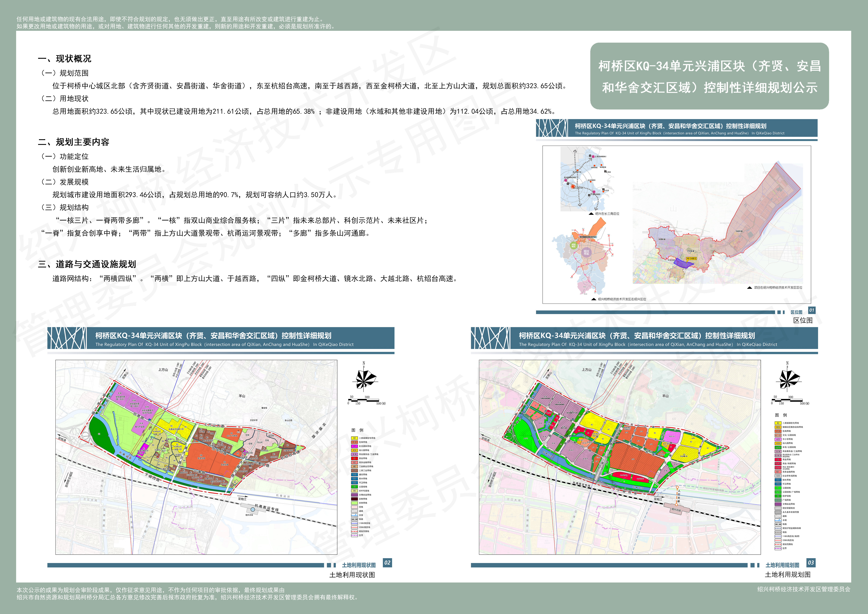Screen dimensions: 868x614
Task: Click the pink A33 中小学用地 legend swatch
Action: click(778, 439)
